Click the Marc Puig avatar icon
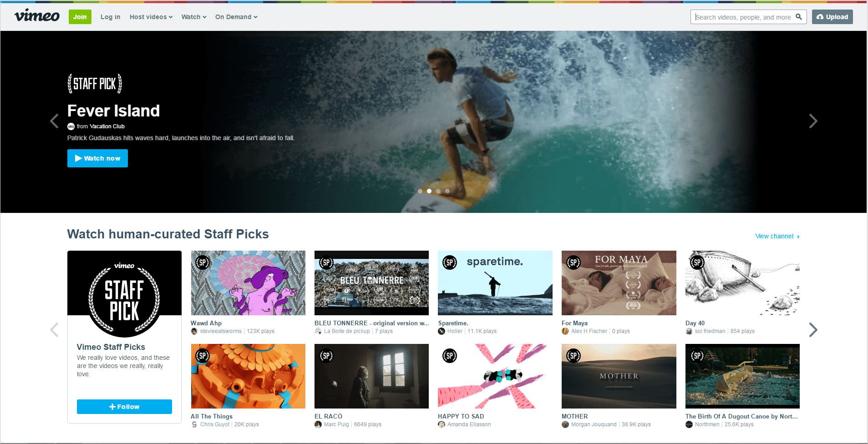868x444 pixels. click(318, 424)
